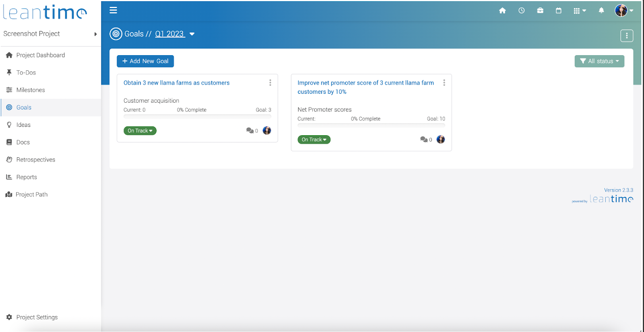Click the assignee avatar on Net Promoter goal

[441, 139]
